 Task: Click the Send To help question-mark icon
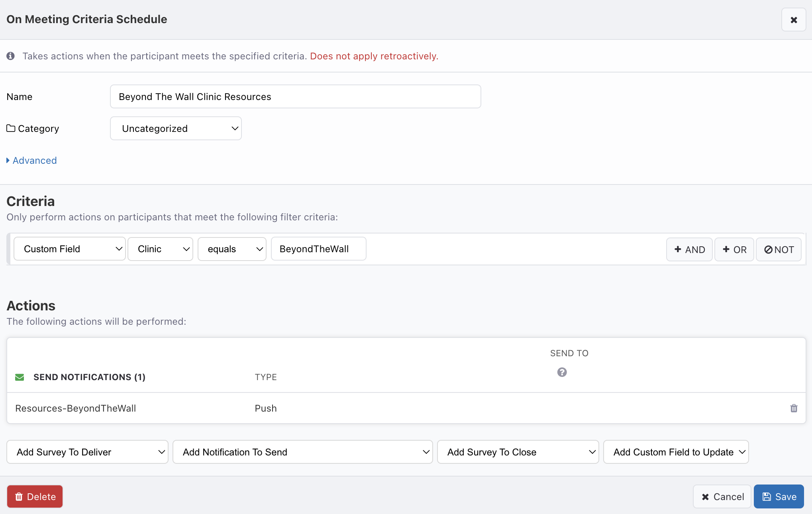pos(562,372)
